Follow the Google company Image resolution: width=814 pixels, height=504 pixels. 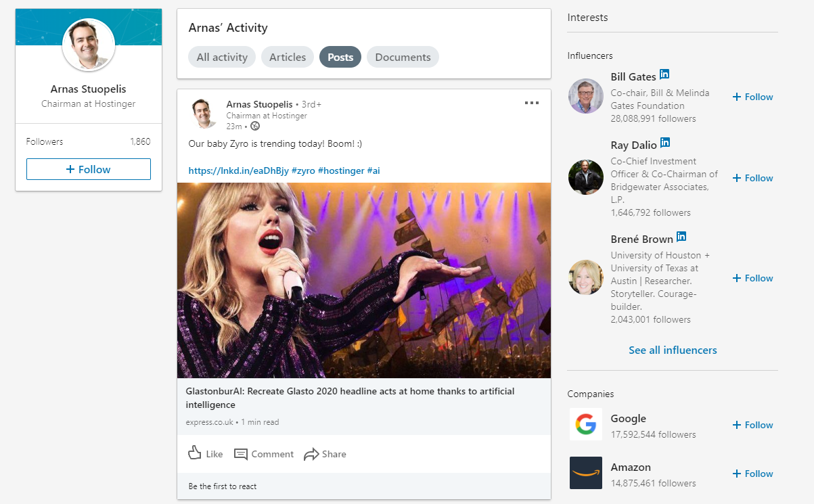coord(752,425)
